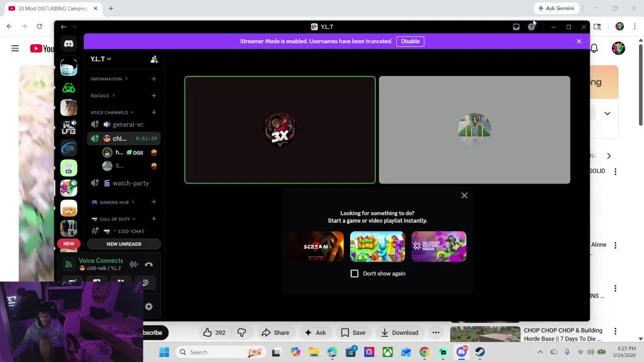This screenshot has height=362, width=644.
Task: Check the Don't show again box
Action: point(355,274)
